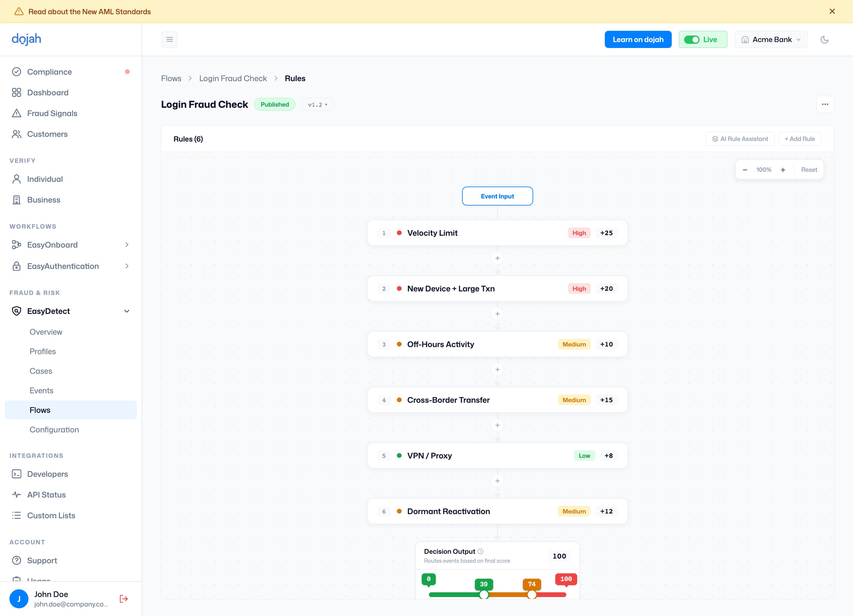The image size is (853, 616).
Task: Open EasyDetect Profiles
Action: (x=71, y=352)
